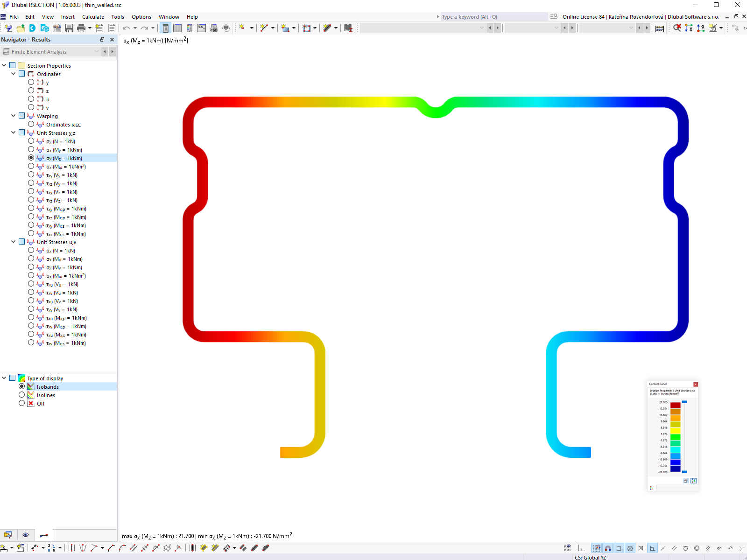Select the Ordinates z radio button
The image size is (747, 560).
[x=31, y=91]
